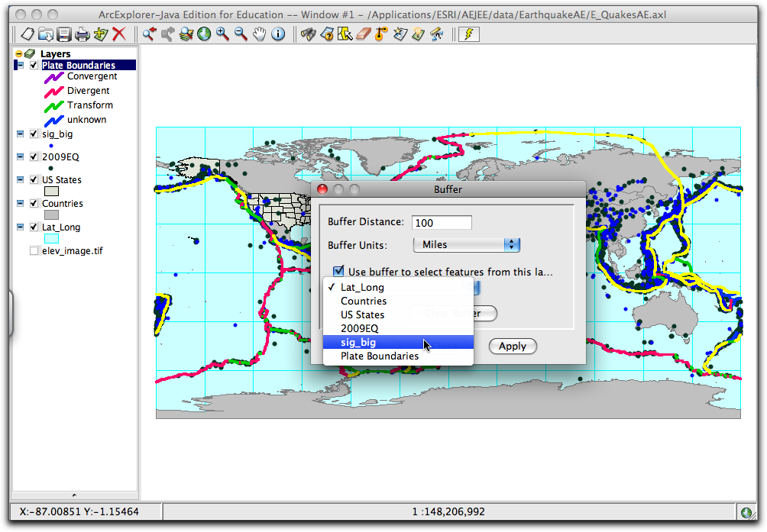The height and width of the screenshot is (532, 767).
Task: Go to the previous extent with the red arrow magnifier
Action: coord(149,34)
